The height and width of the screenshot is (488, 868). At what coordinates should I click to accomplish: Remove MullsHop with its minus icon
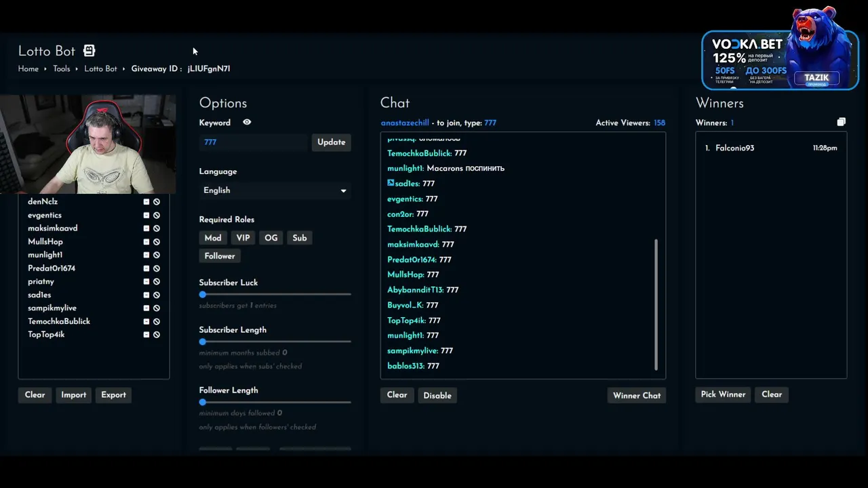pos(146,242)
